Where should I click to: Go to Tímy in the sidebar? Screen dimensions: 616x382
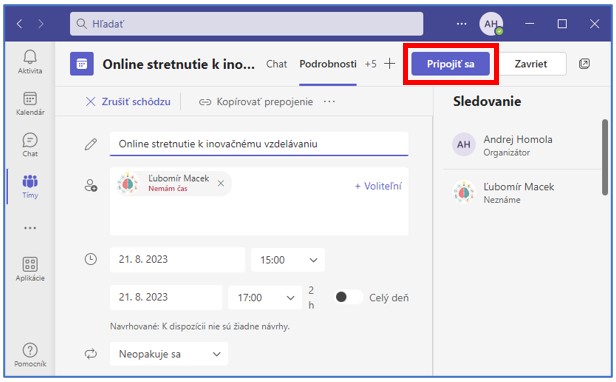point(30,186)
